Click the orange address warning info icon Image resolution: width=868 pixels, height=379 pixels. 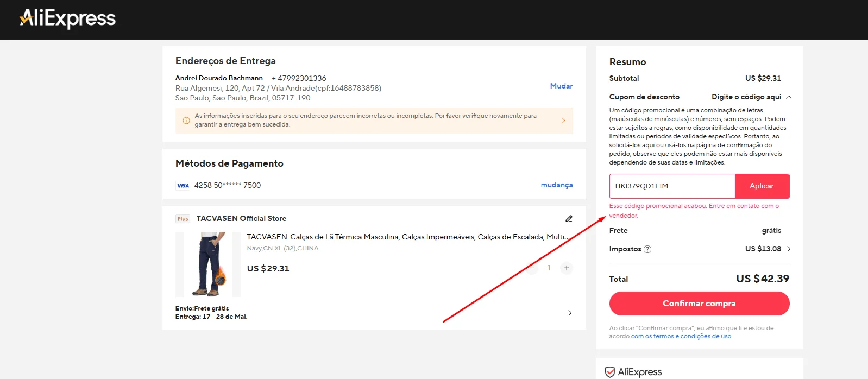186,121
